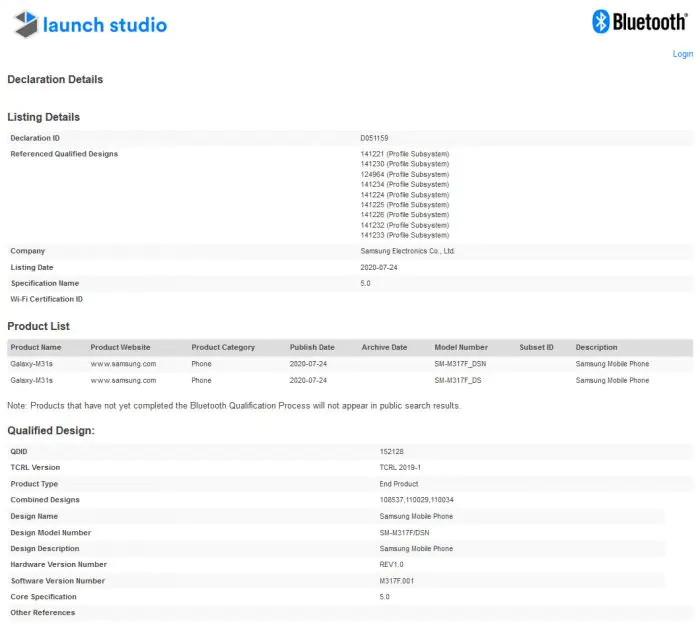Screen dimensions: 700x627
Task: Select Software Version Number M317F.001
Action: [396, 581]
